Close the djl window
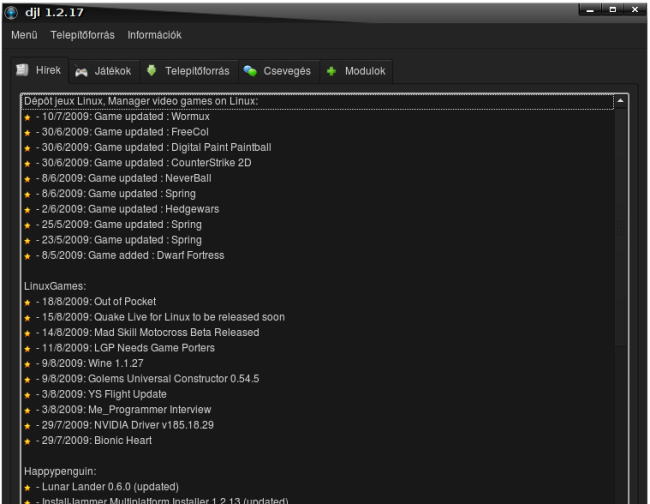Viewport: 650px width, 504px height. coord(635,10)
